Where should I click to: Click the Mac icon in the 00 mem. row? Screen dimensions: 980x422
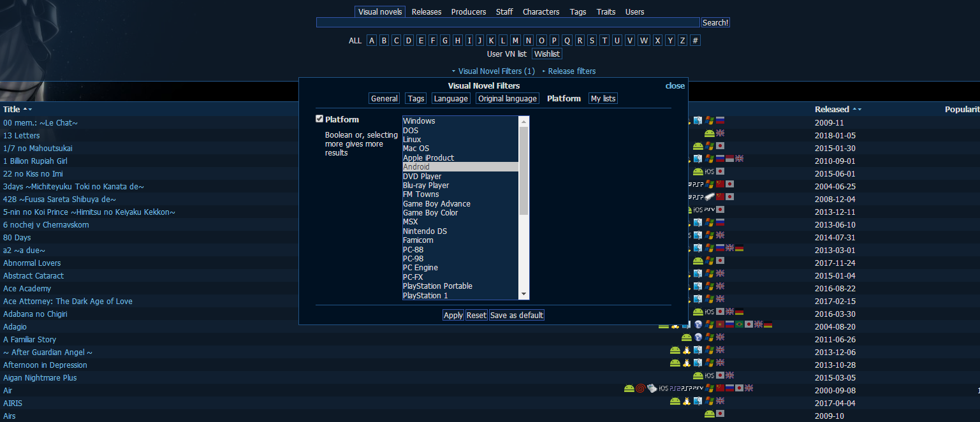point(698,120)
